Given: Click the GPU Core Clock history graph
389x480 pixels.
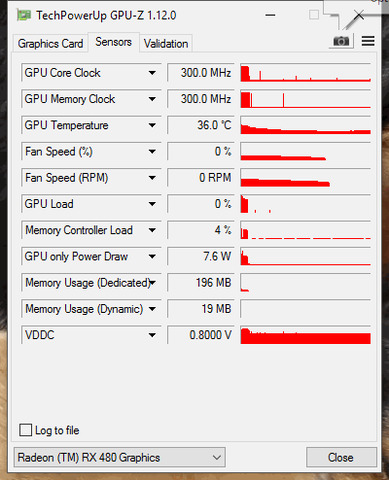Looking at the screenshot, I should 305,73.
